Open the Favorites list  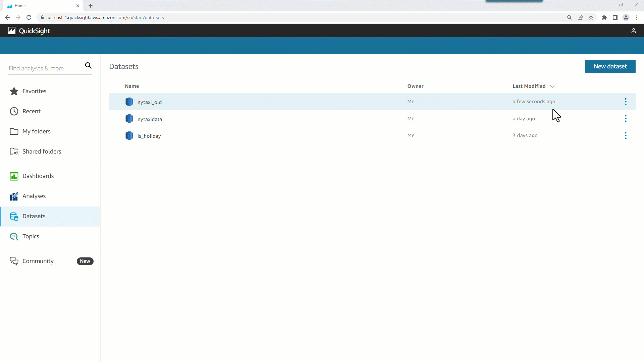coord(34,91)
